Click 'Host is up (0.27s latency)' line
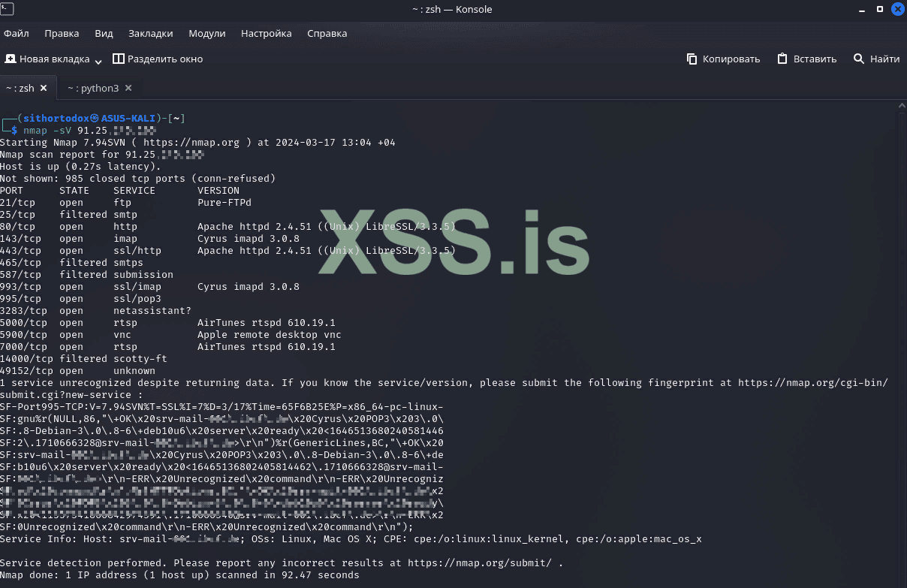 [x=80, y=167]
